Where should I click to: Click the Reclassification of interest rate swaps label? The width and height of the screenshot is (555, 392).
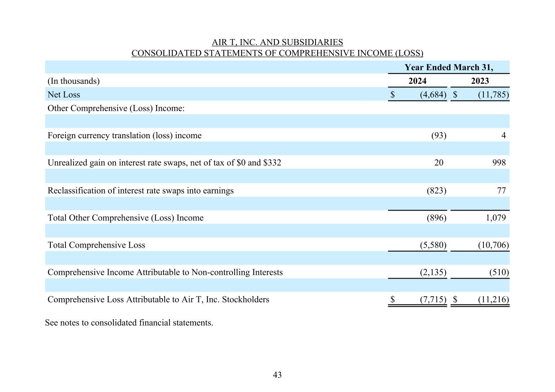click(x=141, y=191)
